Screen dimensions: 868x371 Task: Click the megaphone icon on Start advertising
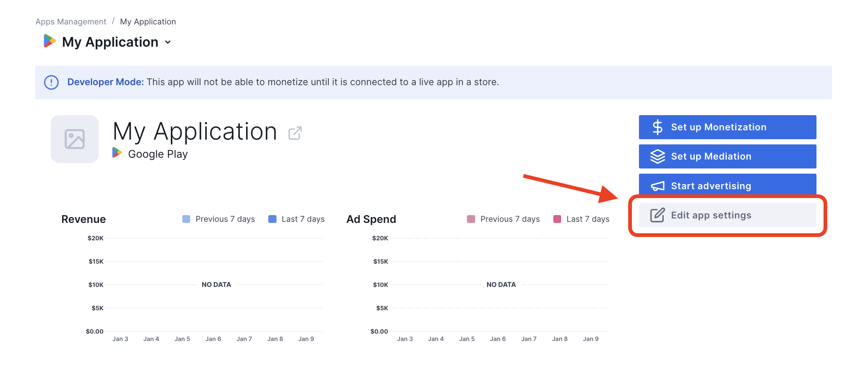point(658,185)
